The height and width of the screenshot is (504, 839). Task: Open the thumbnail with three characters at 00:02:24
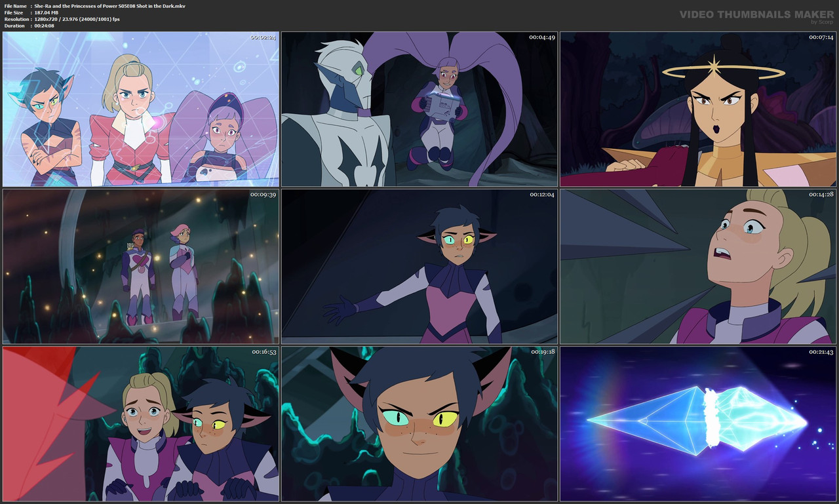tap(141, 109)
